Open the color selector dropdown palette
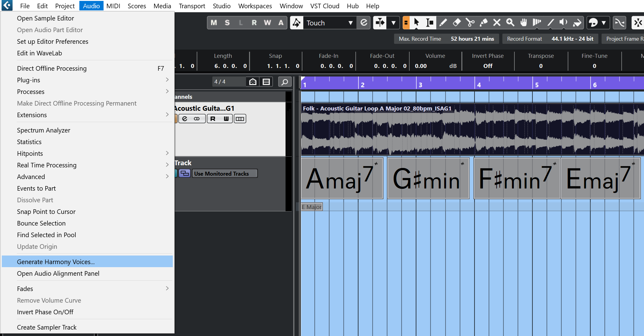The height and width of the screenshot is (336, 644). click(x=603, y=23)
